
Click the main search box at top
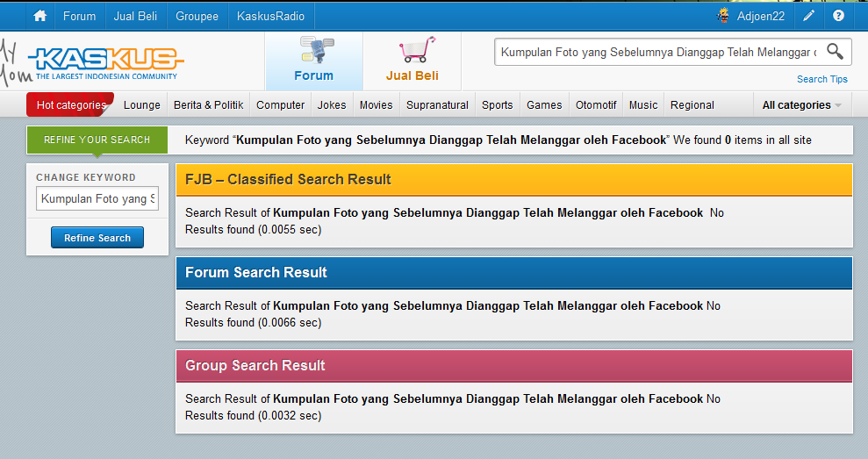pos(659,52)
